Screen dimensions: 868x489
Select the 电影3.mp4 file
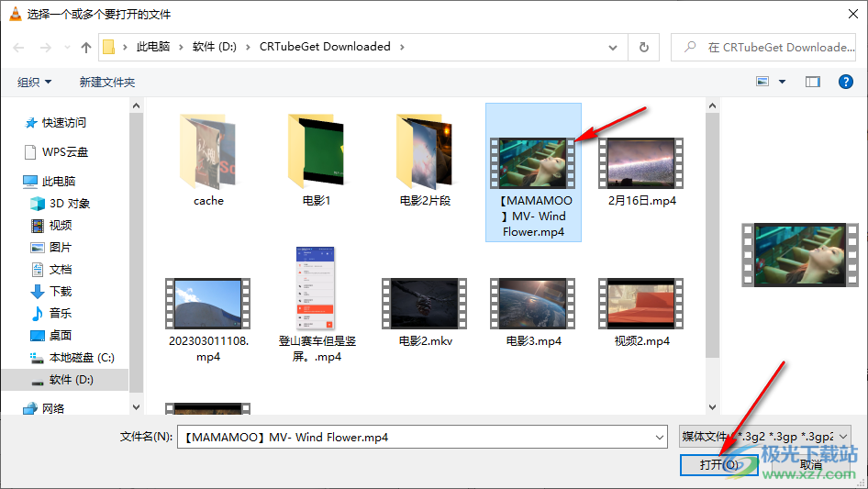pyautogui.click(x=533, y=312)
